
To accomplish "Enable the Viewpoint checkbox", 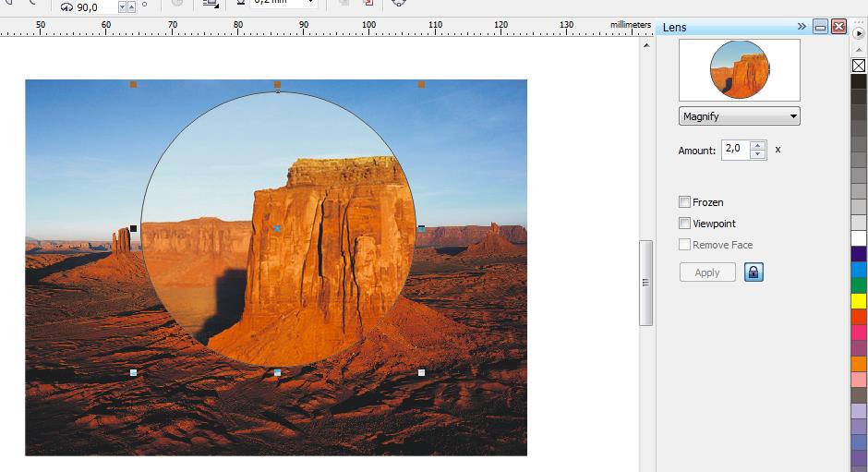I will pyautogui.click(x=685, y=224).
